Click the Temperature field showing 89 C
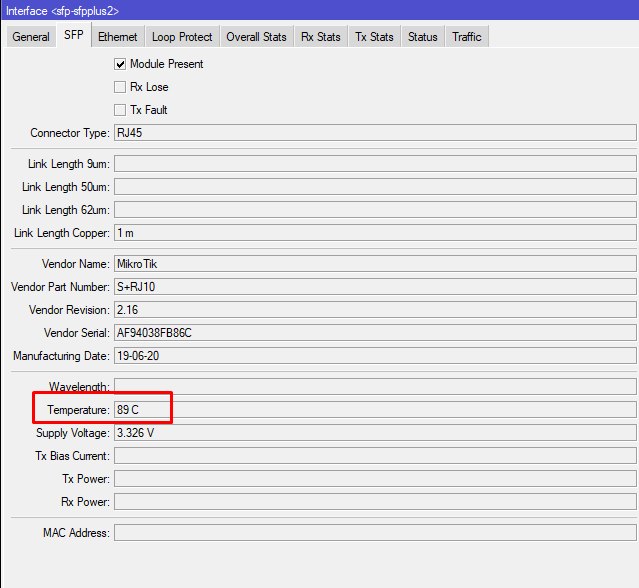 pyautogui.click(x=375, y=410)
